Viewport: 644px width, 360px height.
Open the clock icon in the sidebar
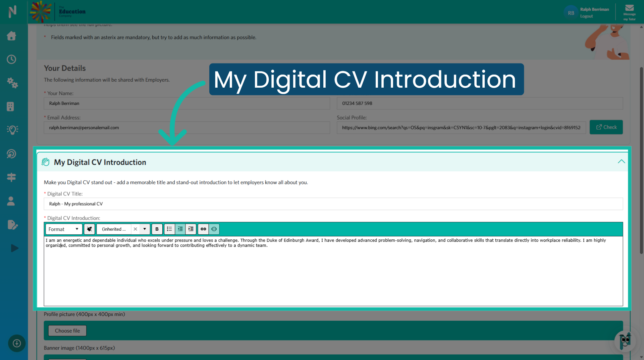[x=11, y=59]
